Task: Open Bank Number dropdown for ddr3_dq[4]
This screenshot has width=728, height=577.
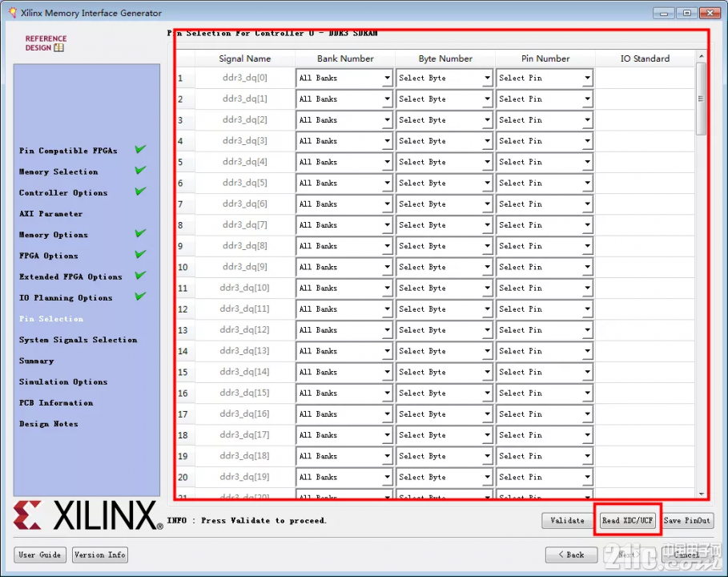Action: click(x=344, y=162)
